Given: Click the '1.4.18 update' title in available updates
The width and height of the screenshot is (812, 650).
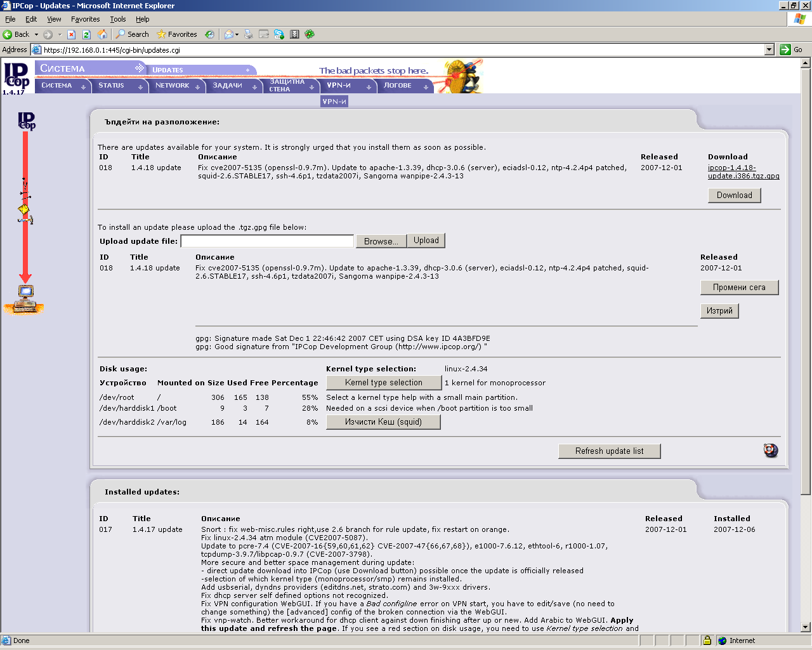Looking at the screenshot, I should [x=156, y=168].
